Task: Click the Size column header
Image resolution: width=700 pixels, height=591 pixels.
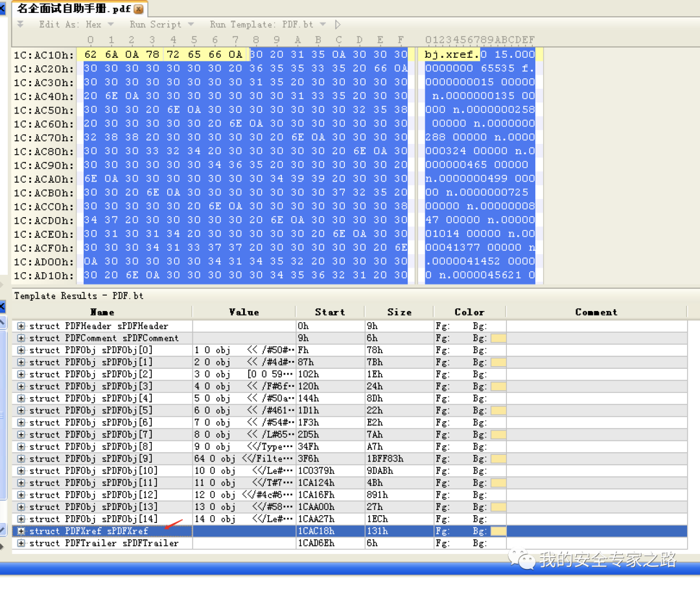Action: point(399,312)
